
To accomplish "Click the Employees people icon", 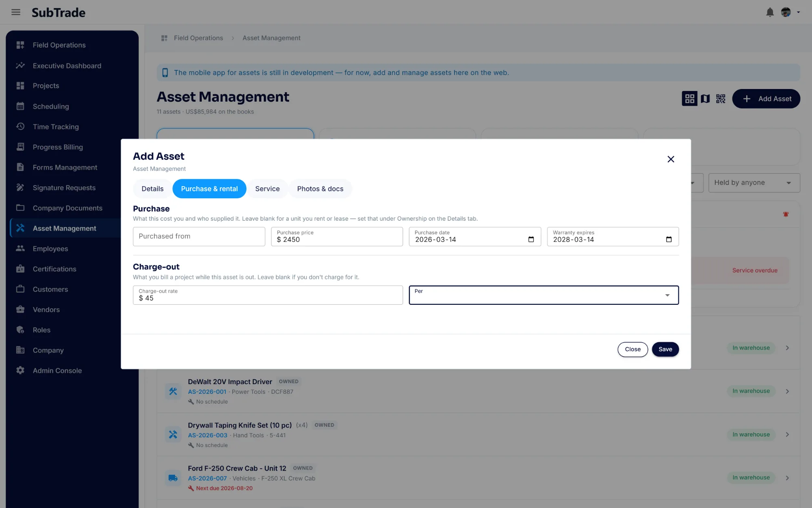I will click(x=20, y=248).
